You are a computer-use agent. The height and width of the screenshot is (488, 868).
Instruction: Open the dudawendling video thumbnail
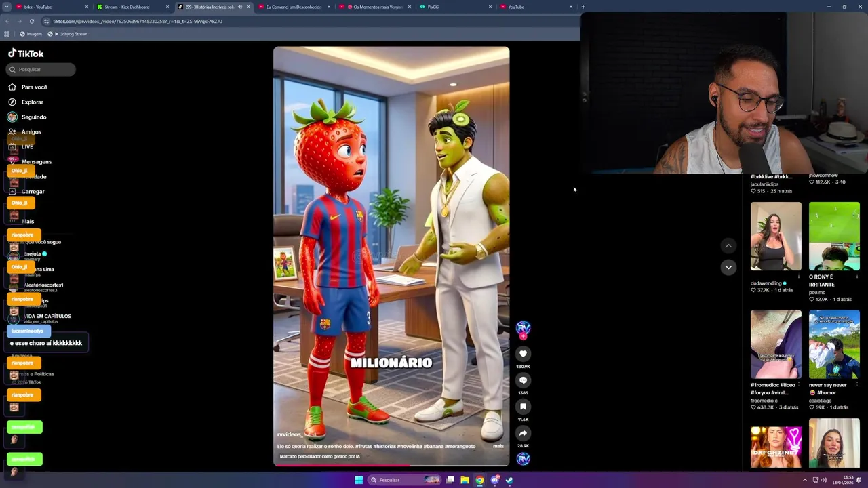click(776, 236)
